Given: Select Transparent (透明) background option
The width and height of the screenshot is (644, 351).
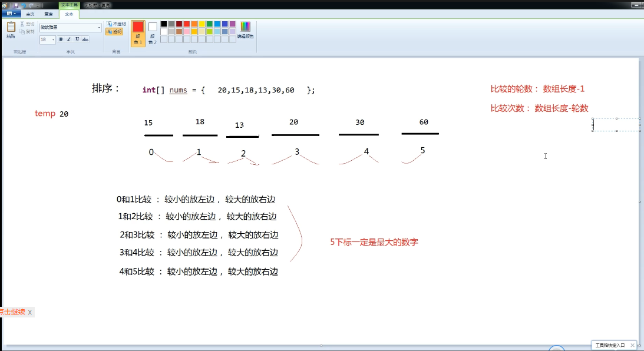Looking at the screenshot, I should [x=114, y=32].
